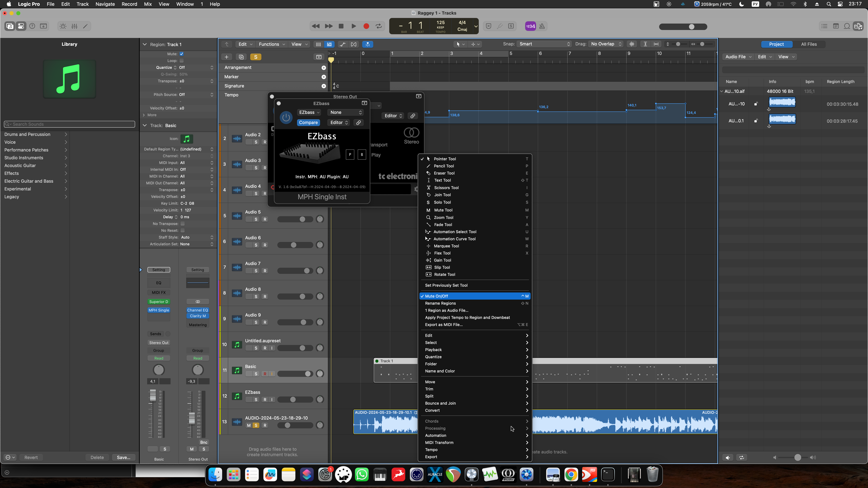Click the Rewind transport button
Viewport: 868px width, 488px height.
[x=316, y=26]
